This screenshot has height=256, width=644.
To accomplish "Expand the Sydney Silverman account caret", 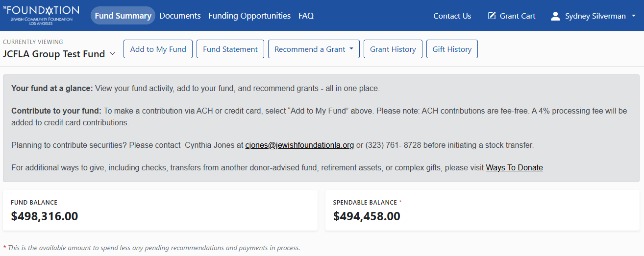I will (634, 16).
